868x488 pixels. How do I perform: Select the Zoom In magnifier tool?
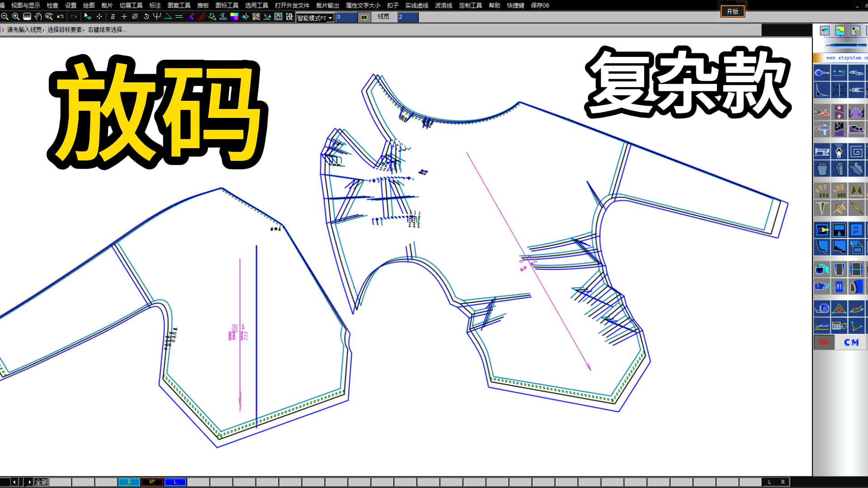tap(15, 17)
